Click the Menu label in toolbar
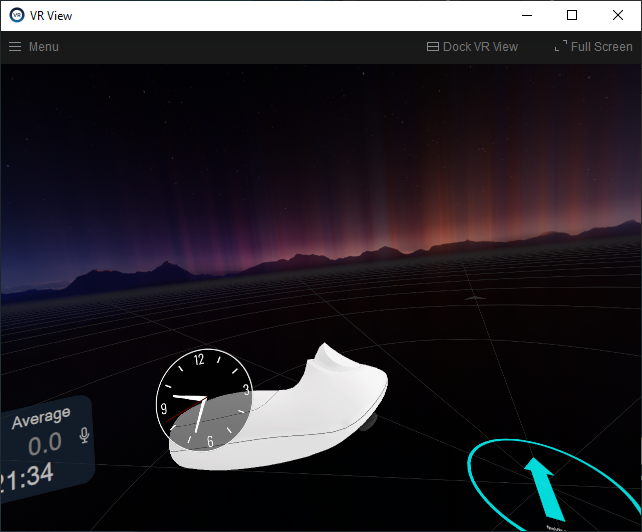Image resolution: width=642 pixels, height=532 pixels. click(x=44, y=47)
